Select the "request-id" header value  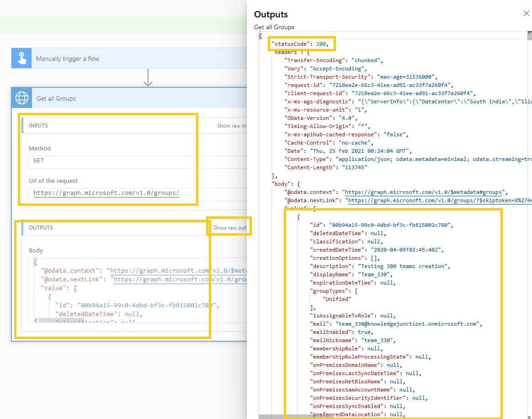coord(389,85)
